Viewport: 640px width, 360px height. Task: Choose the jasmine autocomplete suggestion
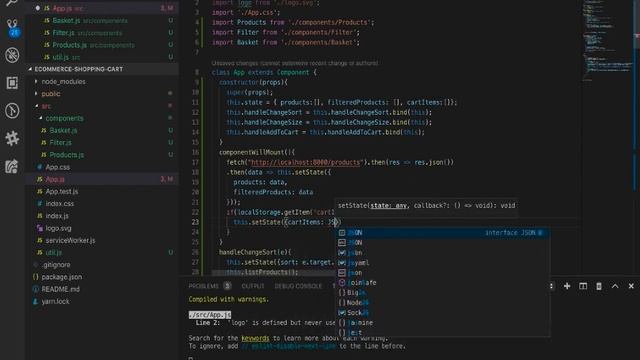click(442, 322)
